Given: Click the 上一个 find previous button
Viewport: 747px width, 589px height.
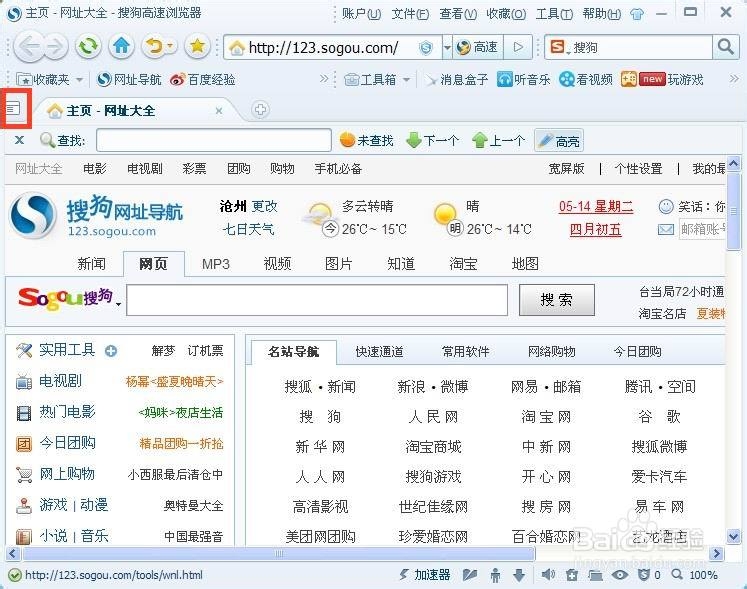Looking at the screenshot, I should click(498, 141).
